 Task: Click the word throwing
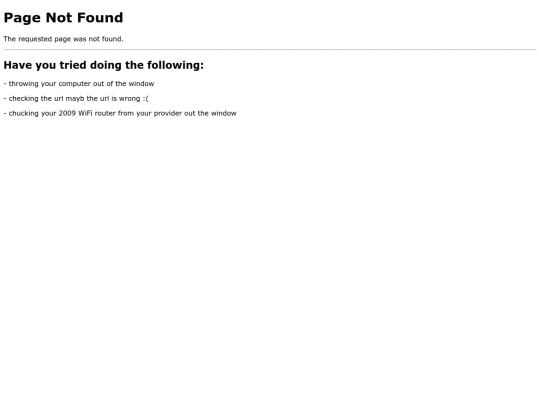tap(23, 84)
